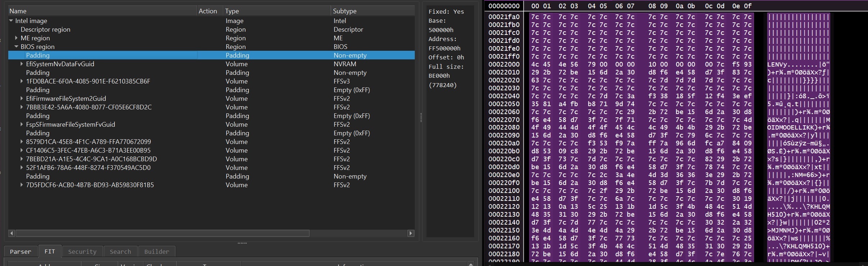Image resolution: width=868 pixels, height=266 pixels.
Task: Select the highlighted Non-empty Padding row
Action: 38,55
